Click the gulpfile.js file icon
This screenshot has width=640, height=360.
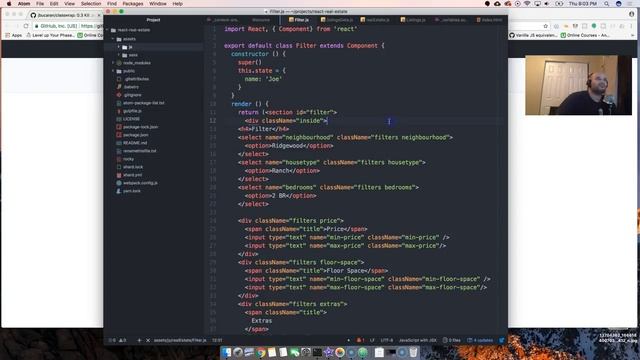click(119, 111)
